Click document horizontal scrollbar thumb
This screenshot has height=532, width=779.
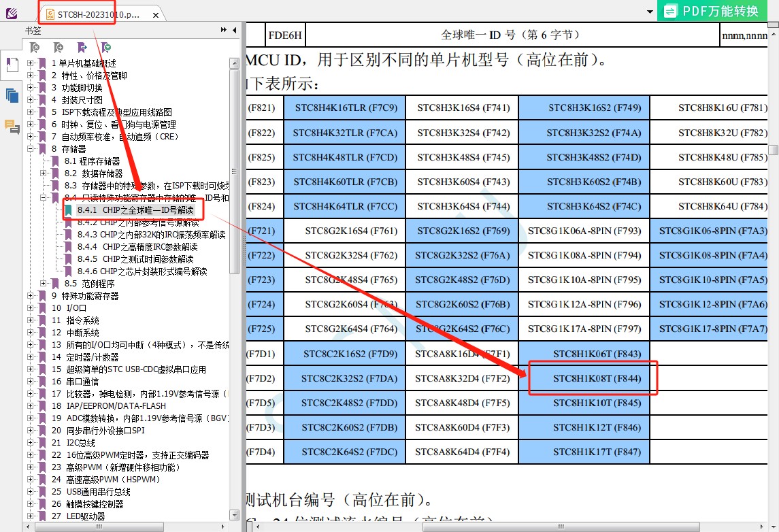[561, 527]
